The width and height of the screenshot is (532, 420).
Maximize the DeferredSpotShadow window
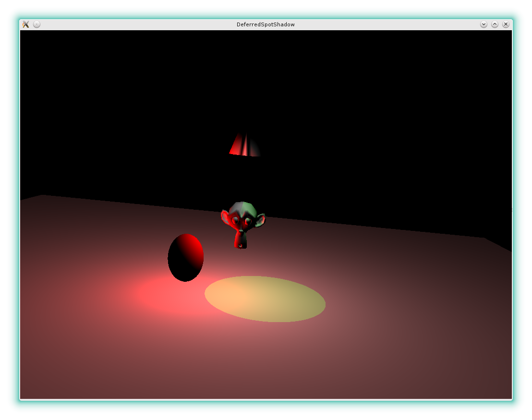(x=495, y=24)
